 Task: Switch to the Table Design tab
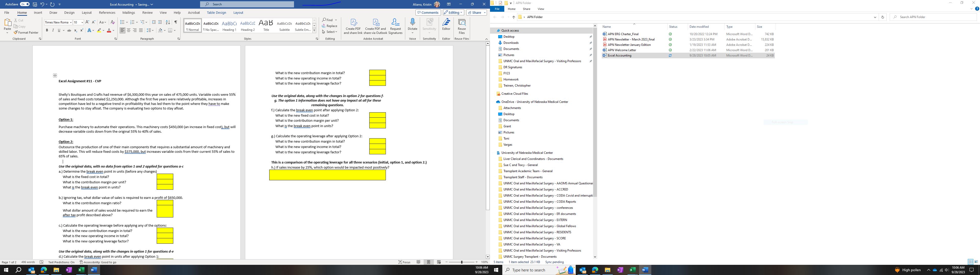click(216, 12)
